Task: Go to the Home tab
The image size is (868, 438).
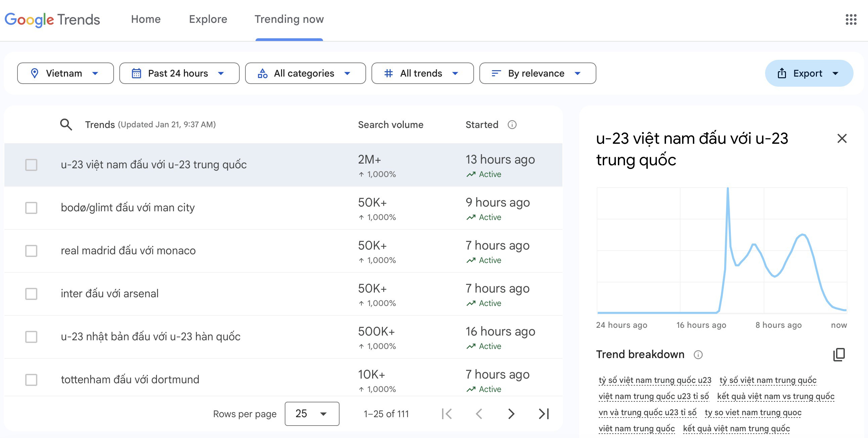Action: pos(146,19)
